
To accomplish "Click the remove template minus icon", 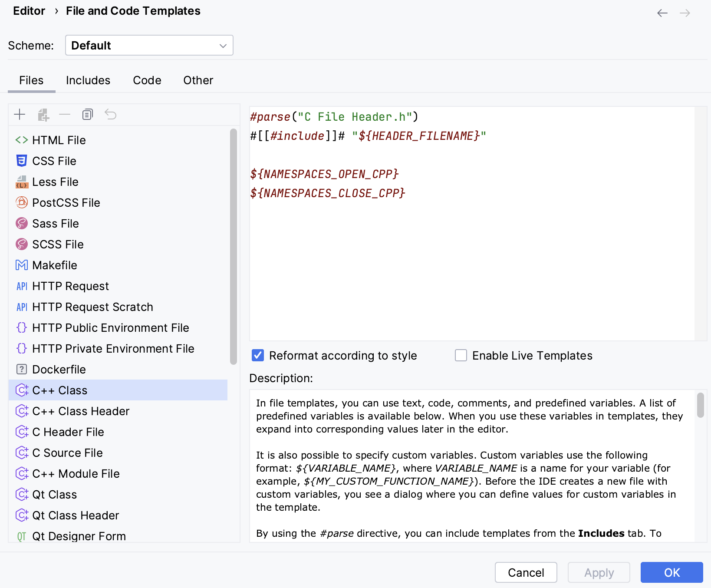I will pyautogui.click(x=65, y=114).
